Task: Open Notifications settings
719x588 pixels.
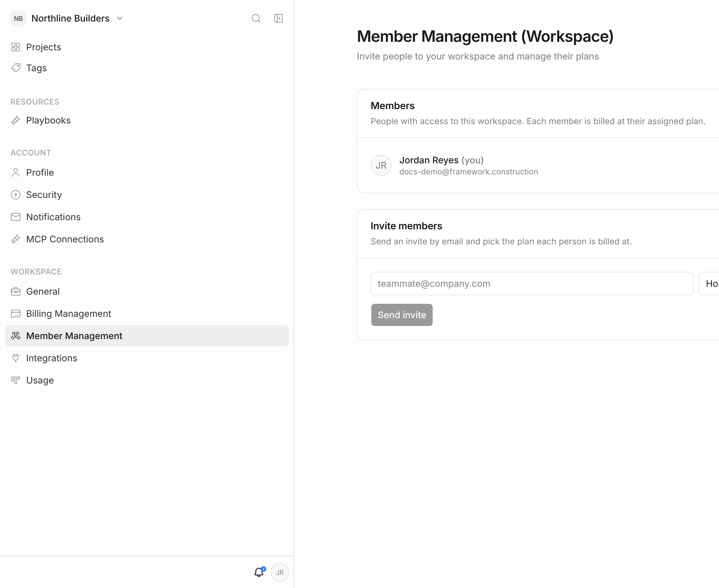Action: (147, 217)
